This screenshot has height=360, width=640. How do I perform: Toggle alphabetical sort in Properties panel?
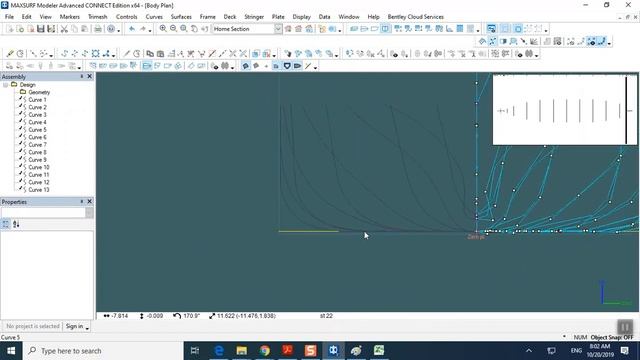[x=16, y=224]
